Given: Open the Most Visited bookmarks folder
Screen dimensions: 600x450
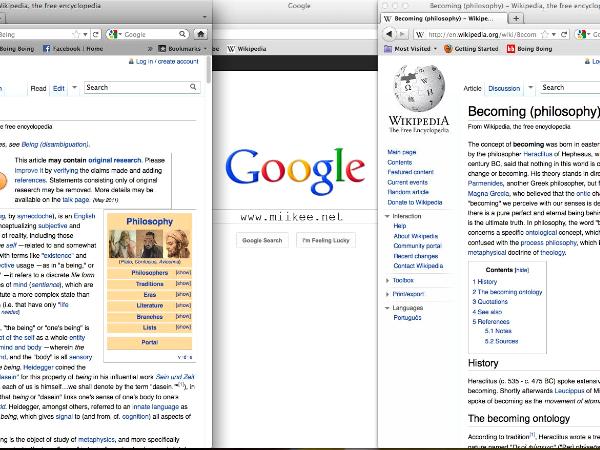Looking at the screenshot, I should tap(410, 49).
